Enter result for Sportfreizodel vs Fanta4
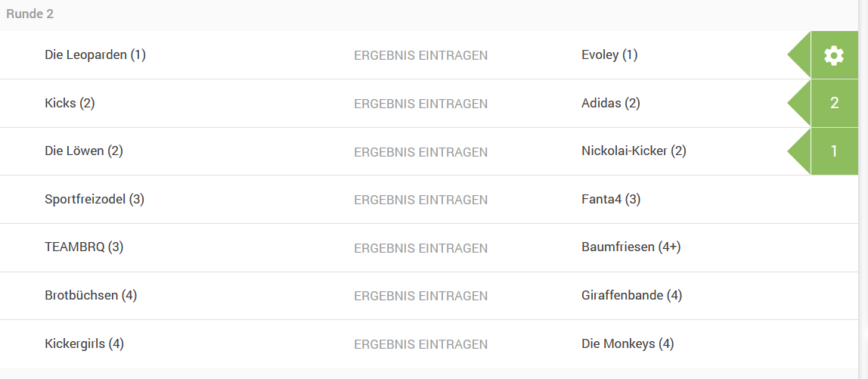The width and height of the screenshot is (868, 379). pos(420,200)
